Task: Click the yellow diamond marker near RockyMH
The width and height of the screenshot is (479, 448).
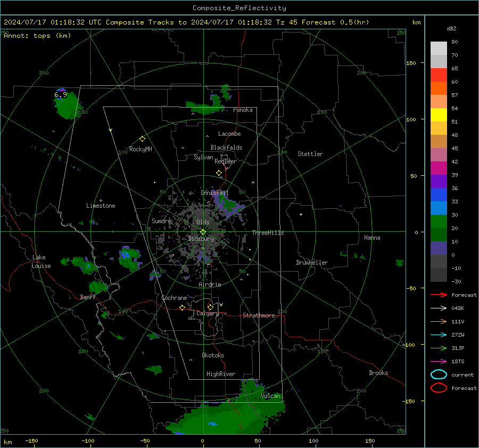Action: pyautogui.click(x=142, y=139)
